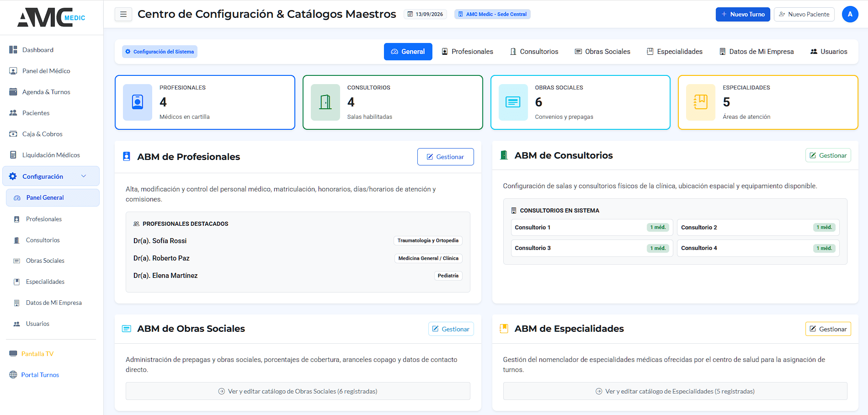Open Datos de Mi Empresa in sidebar
This screenshot has height=415, width=868.
click(x=53, y=303)
